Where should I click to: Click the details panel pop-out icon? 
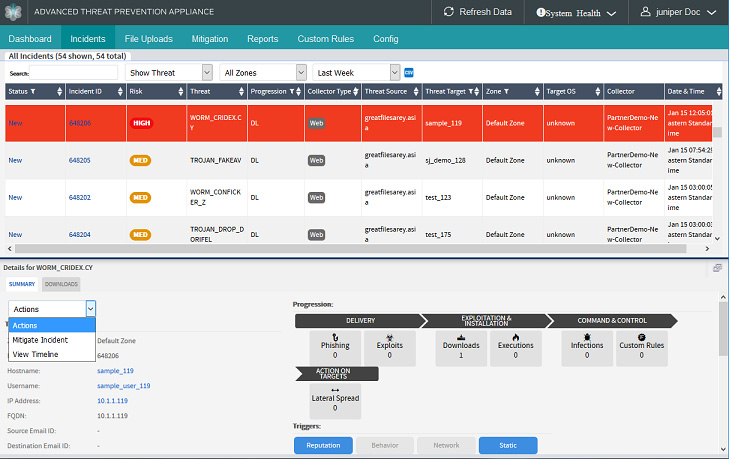click(x=717, y=268)
